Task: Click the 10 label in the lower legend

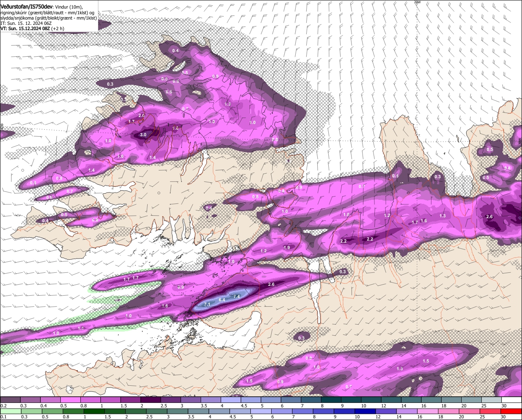Action: click(x=357, y=417)
